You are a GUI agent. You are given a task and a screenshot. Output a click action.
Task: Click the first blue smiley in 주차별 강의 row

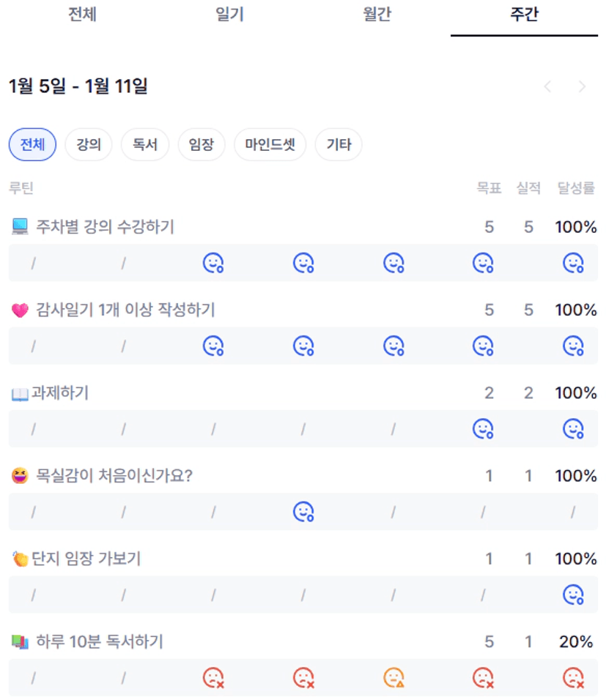213,263
